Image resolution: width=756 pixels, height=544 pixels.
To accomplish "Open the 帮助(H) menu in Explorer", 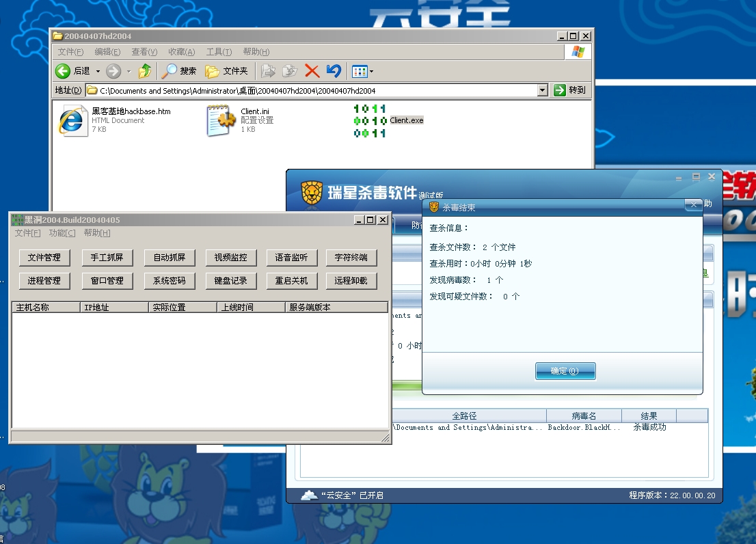I will click(x=256, y=51).
